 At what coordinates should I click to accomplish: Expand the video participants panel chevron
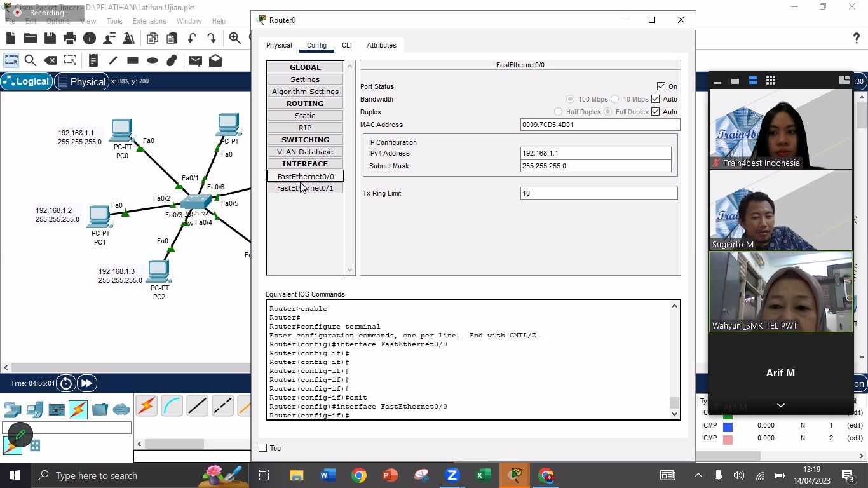tap(780, 405)
